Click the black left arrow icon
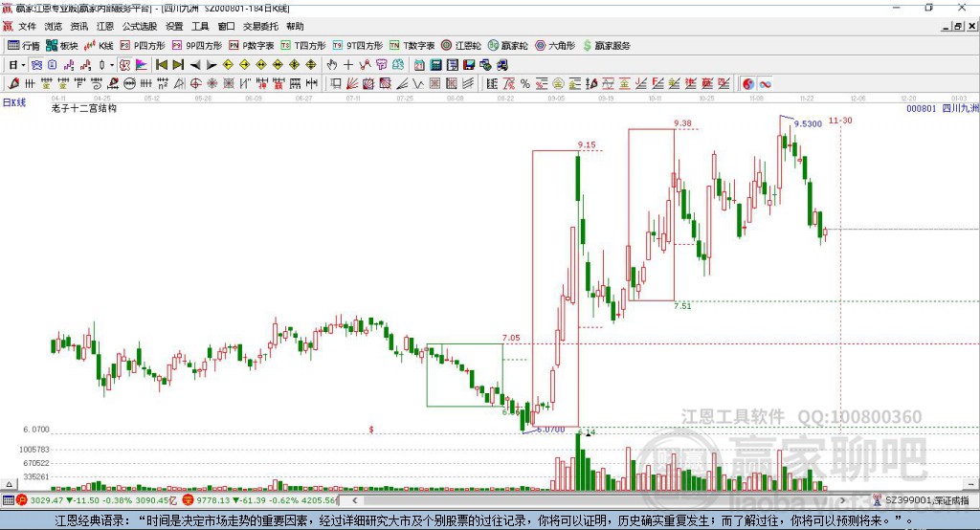 (195, 65)
